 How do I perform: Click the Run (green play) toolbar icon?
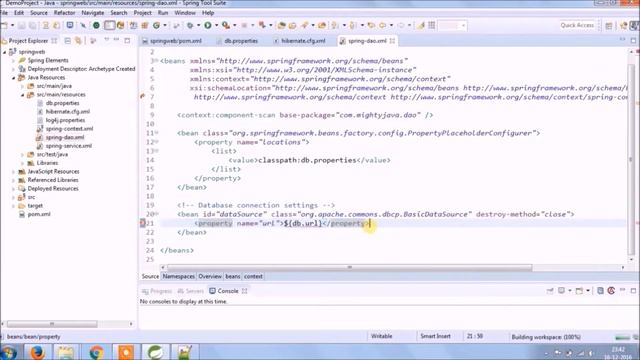208,25
